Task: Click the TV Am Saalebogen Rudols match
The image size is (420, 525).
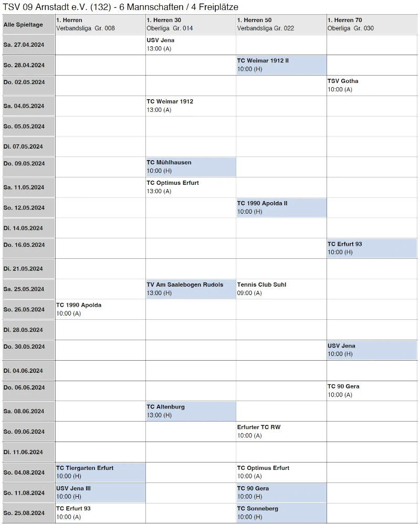Action: pyautogui.click(x=191, y=289)
